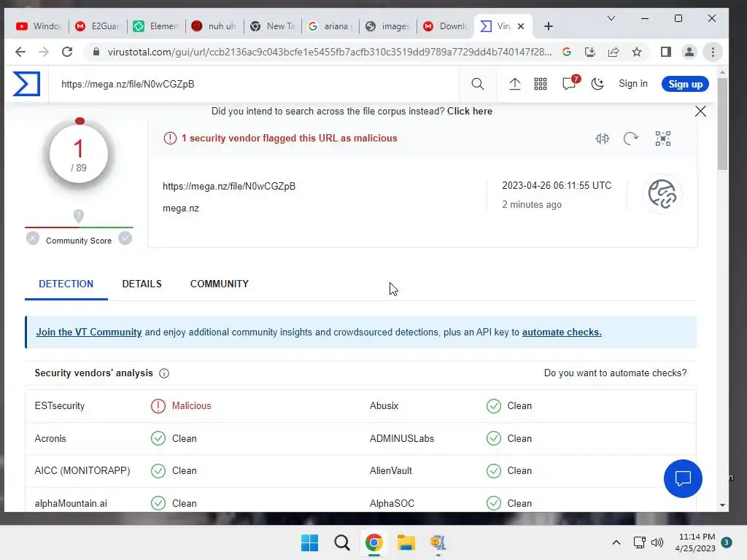The height and width of the screenshot is (560, 747).
Task: Open taskbar Search
Action: [x=342, y=542]
